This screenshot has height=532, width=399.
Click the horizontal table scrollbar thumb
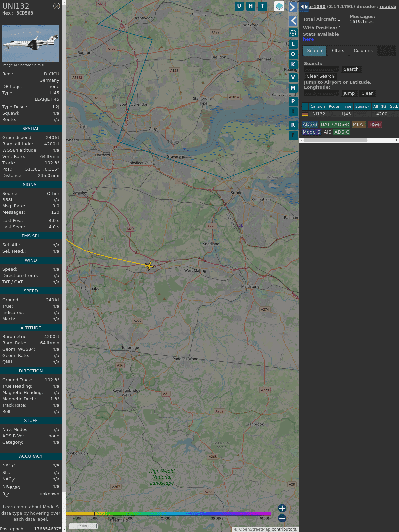click(335, 140)
